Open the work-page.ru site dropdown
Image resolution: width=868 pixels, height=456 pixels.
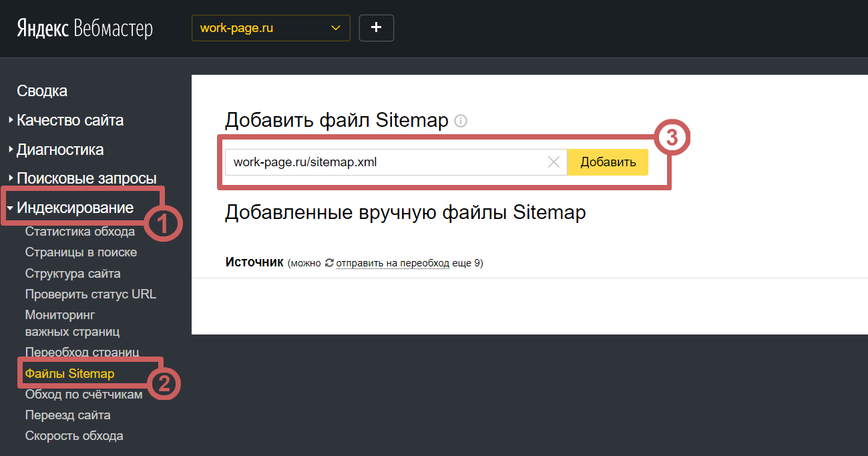point(270,28)
